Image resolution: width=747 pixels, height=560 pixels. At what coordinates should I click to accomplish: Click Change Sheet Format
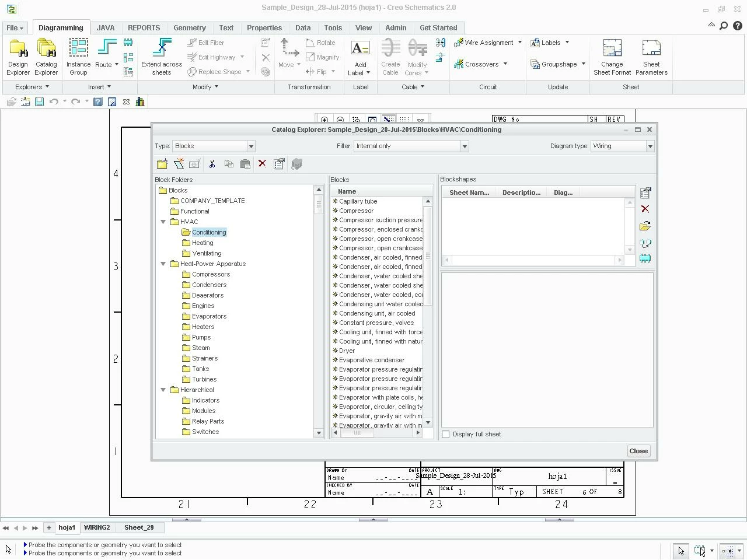[612, 57]
